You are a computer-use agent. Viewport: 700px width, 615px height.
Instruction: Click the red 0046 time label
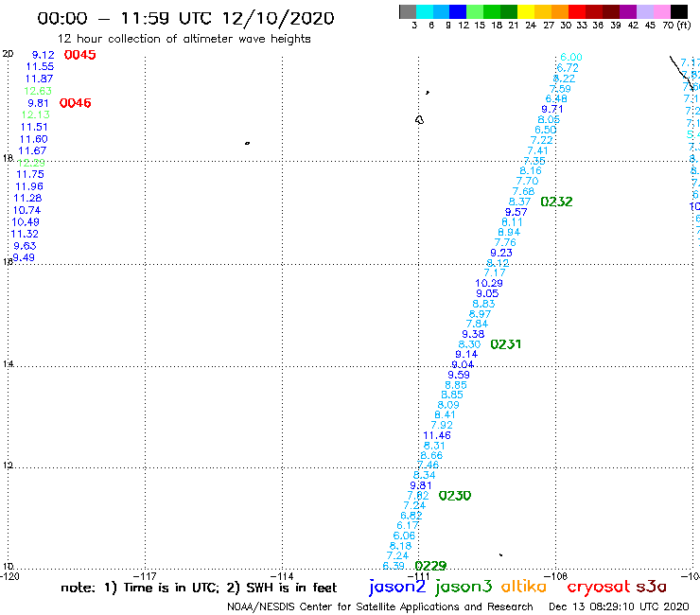(76, 103)
